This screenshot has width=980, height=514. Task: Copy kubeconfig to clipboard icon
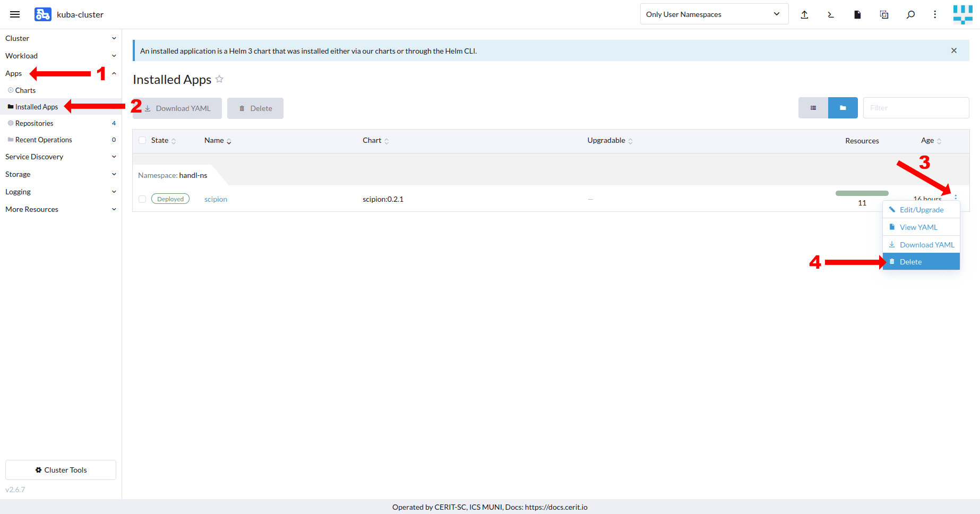(884, 14)
